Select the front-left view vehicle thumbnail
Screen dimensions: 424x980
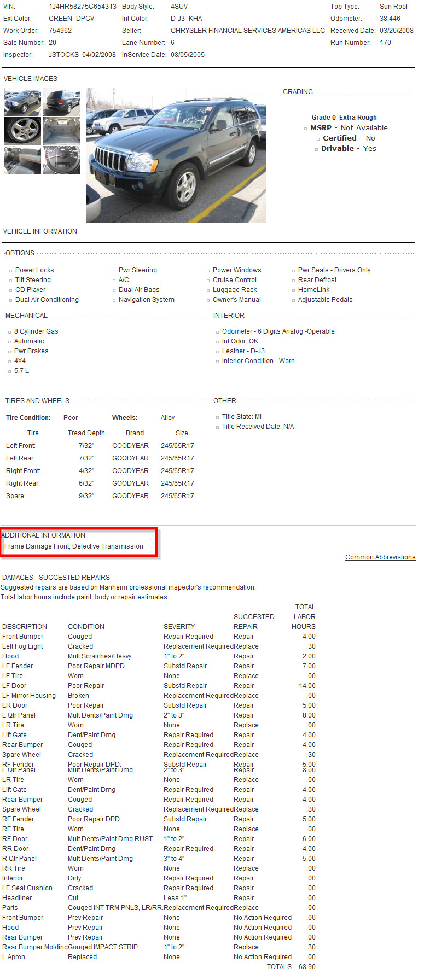tap(22, 102)
